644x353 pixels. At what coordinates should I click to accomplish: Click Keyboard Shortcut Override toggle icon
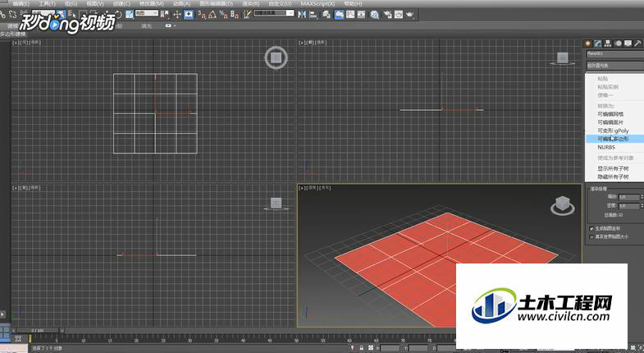pos(189,15)
